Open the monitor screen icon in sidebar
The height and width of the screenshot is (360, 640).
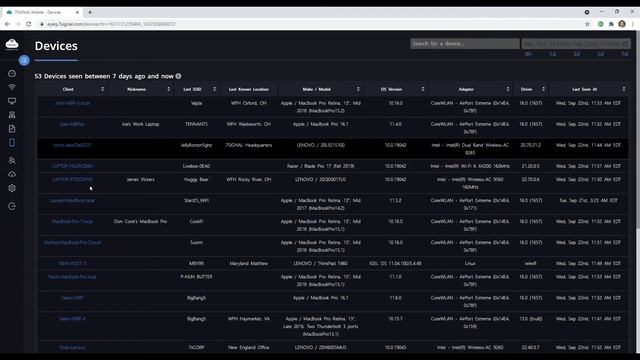(x=12, y=101)
